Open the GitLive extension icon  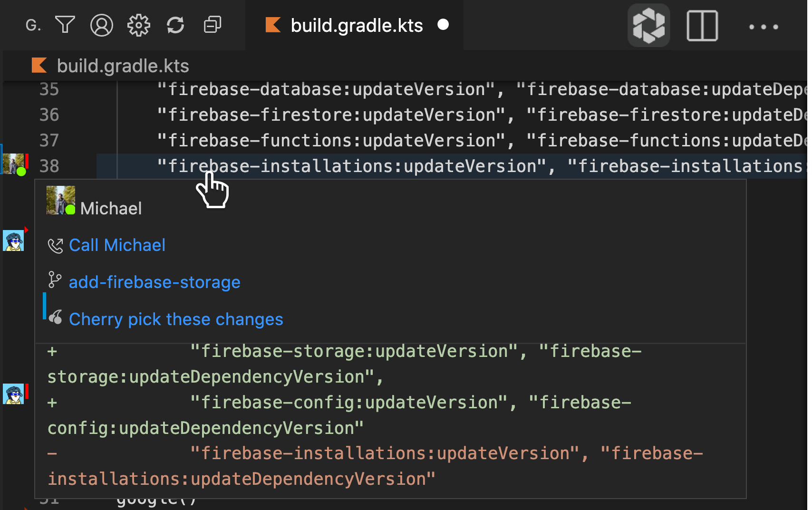pos(648,25)
